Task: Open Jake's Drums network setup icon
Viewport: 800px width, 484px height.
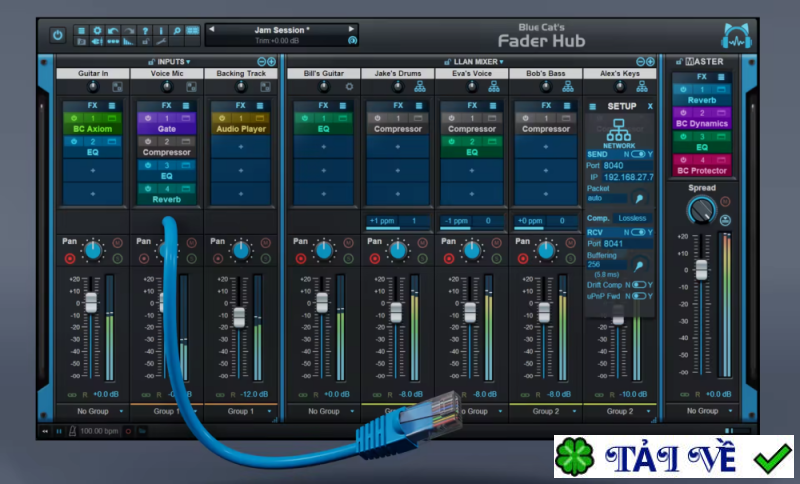Action: pyautogui.click(x=420, y=87)
